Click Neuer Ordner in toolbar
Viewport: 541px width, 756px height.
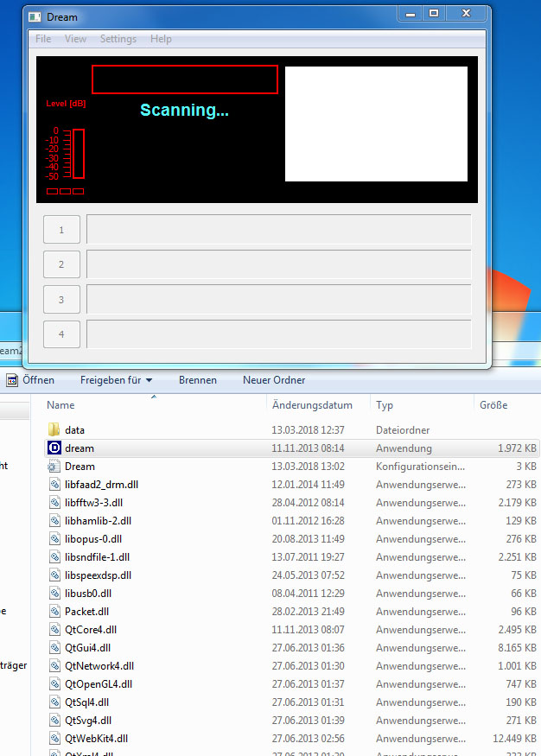273,380
